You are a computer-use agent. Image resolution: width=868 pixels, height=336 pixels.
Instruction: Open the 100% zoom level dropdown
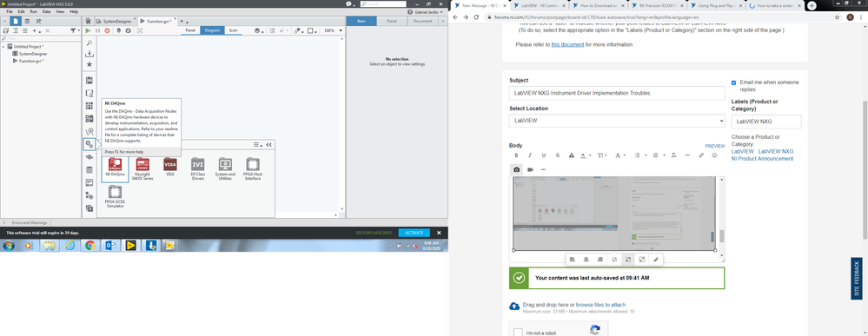(332, 30)
